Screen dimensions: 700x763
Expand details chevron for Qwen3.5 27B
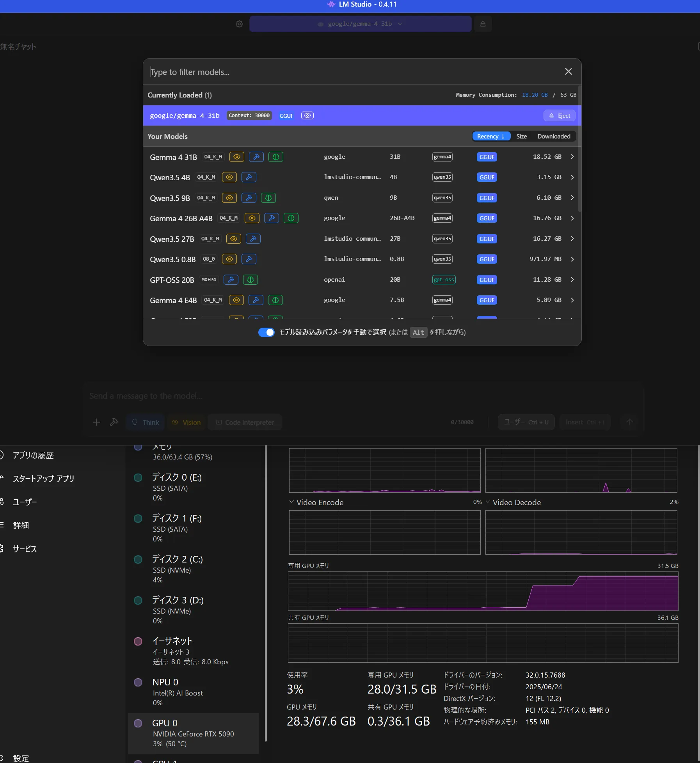click(x=572, y=239)
